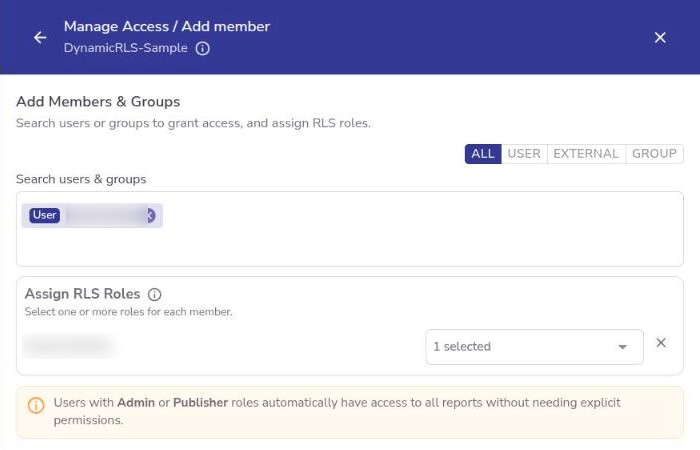Switch to the GROUP filter tab

pos(654,154)
